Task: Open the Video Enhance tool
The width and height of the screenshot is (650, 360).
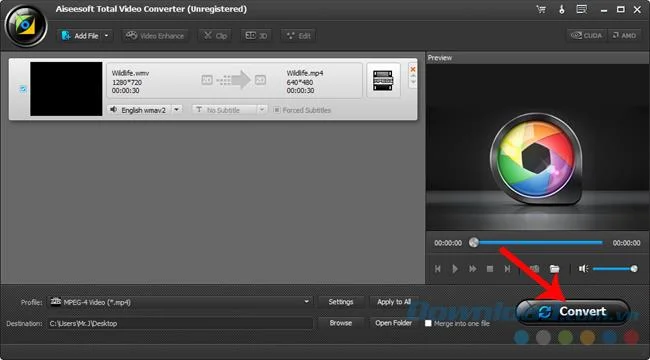Action: 155,36
